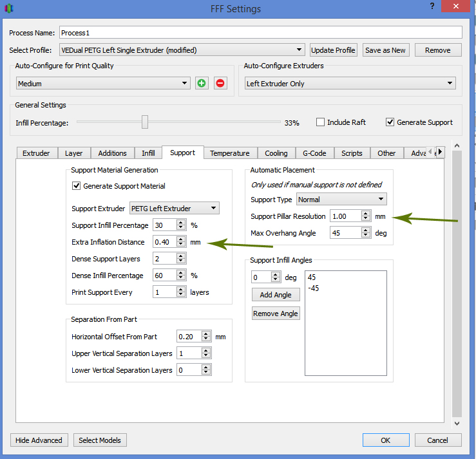This screenshot has width=476, height=459.
Task: Toggle the Generate Support checkbox
Action: (390, 122)
